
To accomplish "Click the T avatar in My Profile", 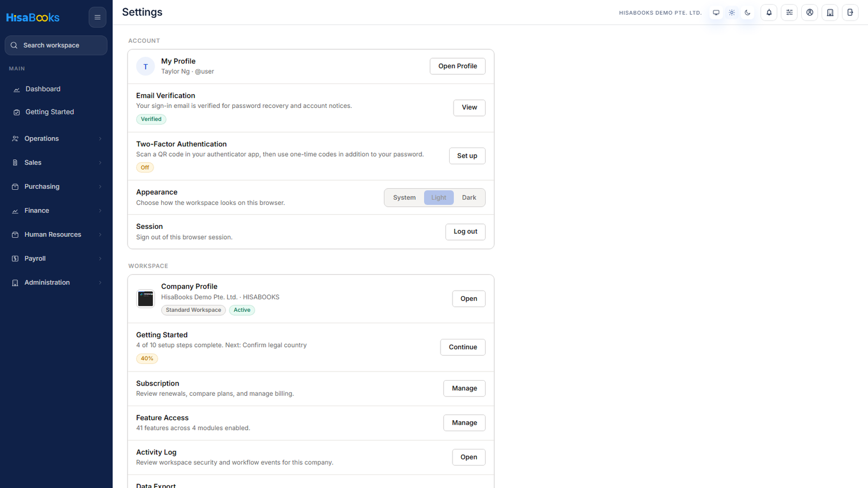I will pyautogui.click(x=145, y=67).
